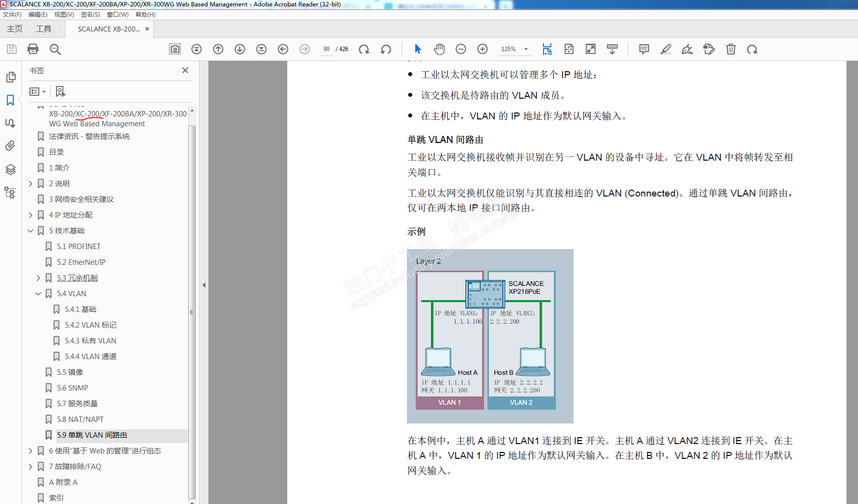The height and width of the screenshot is (504, 858).
Task: Zoom in with the plus button
Action: pyautogui.click(x=483, y=49)
